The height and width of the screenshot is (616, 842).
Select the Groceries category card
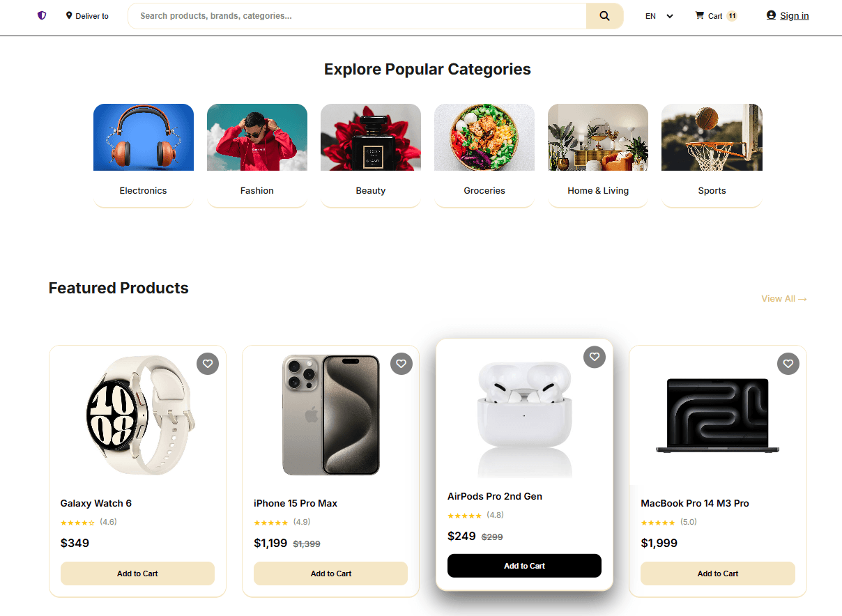[x=484, y=155]
